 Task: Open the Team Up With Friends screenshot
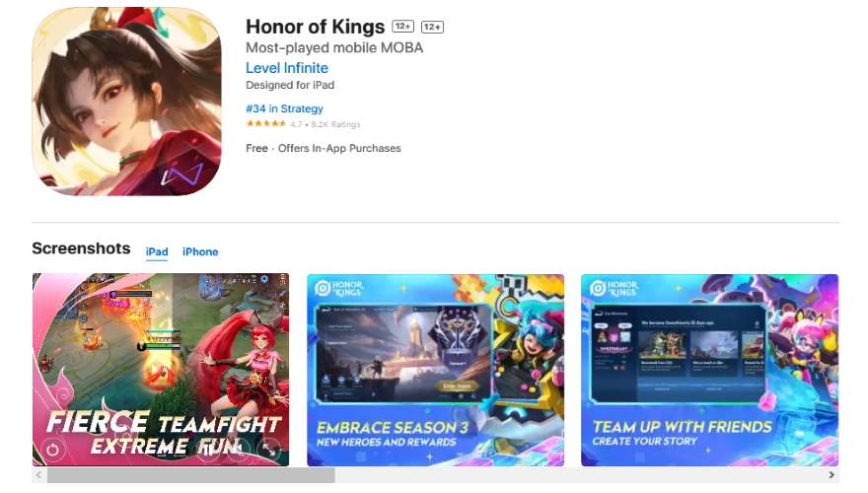click(x=709, y=370)
